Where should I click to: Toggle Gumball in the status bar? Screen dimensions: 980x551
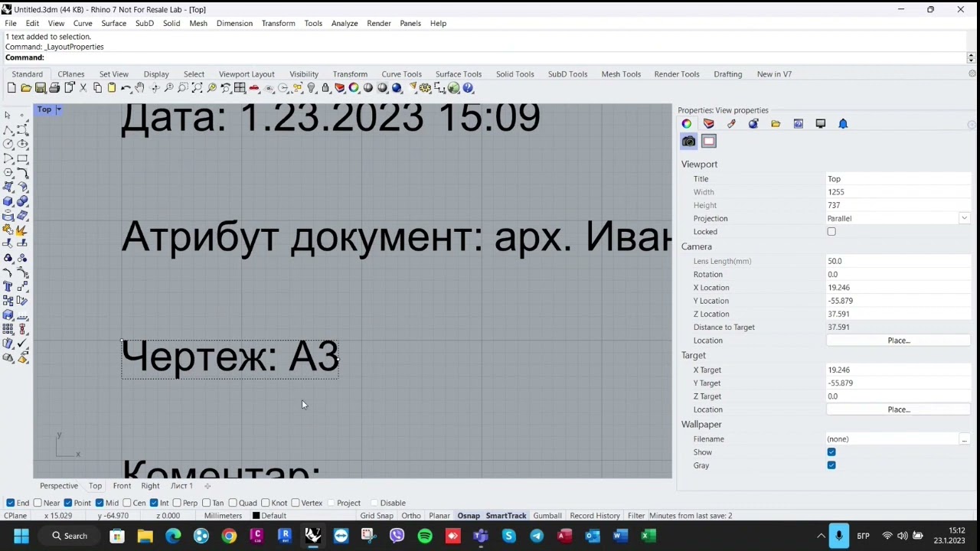(547, 516)
